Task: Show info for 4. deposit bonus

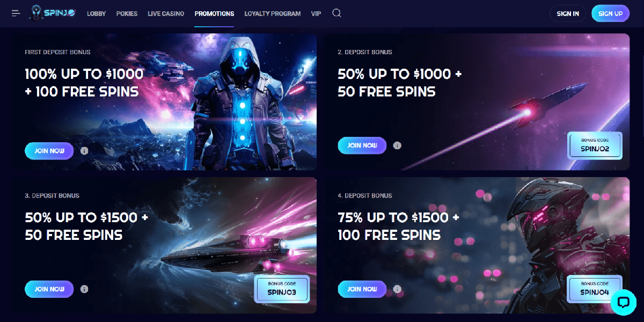Action: [x=397, y=289]
